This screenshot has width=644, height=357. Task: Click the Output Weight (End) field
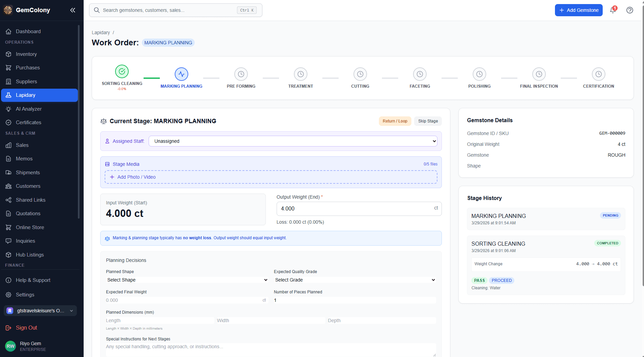pyautogui.click(x=359, y=209)
